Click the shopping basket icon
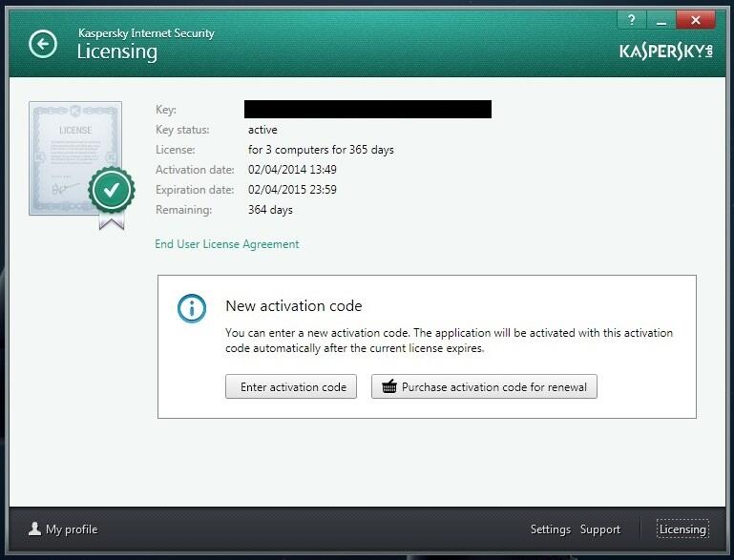Image resolution: width=734 pixels, height=560 pixels. pyautogui.click(x=389, y=387)
